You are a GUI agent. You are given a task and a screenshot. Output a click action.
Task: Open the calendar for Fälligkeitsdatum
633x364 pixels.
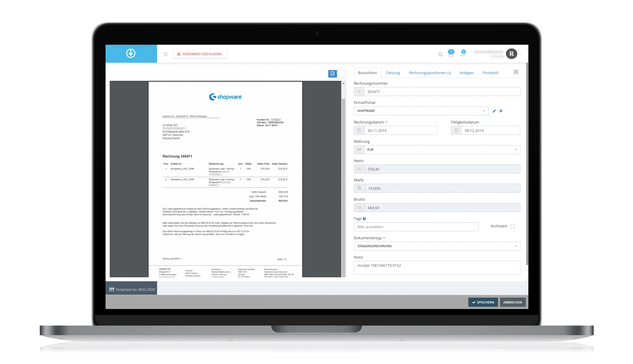click(456, 130)
